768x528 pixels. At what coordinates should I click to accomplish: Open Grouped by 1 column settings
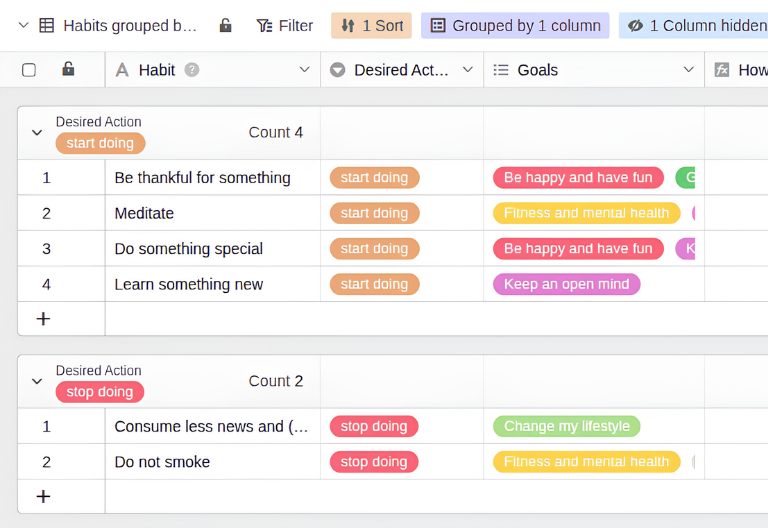(x=515, y=25)
